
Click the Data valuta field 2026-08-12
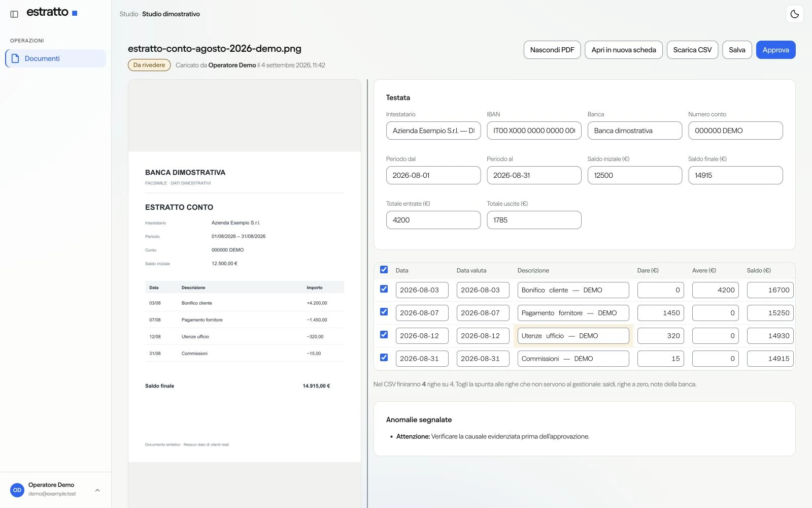coord(483,336)
